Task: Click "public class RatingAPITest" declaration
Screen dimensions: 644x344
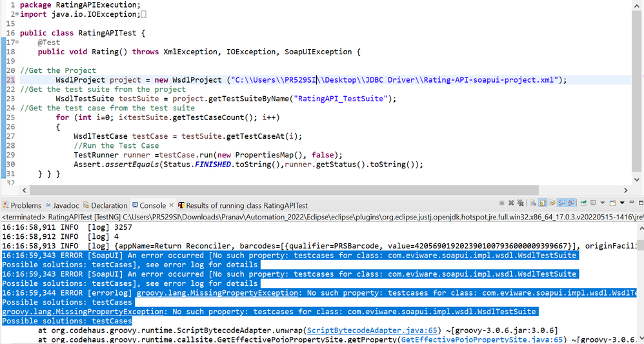Action: coord(78,33)
